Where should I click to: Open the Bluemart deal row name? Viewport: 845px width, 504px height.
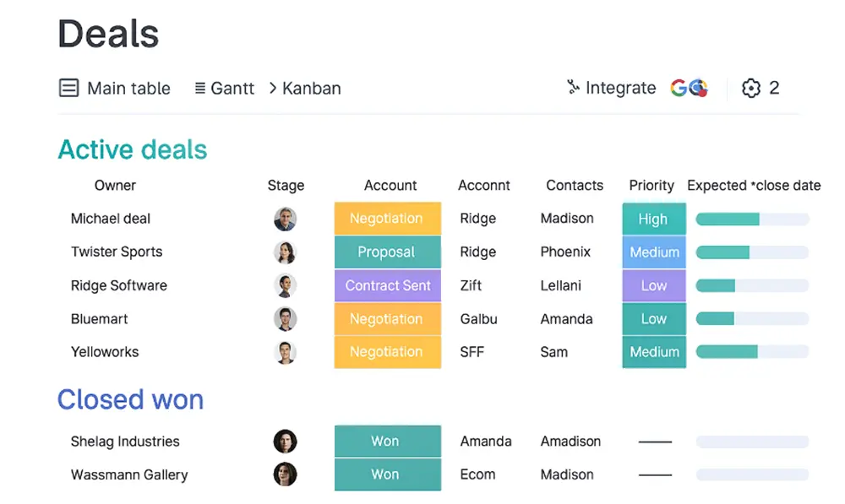point(99,319)
